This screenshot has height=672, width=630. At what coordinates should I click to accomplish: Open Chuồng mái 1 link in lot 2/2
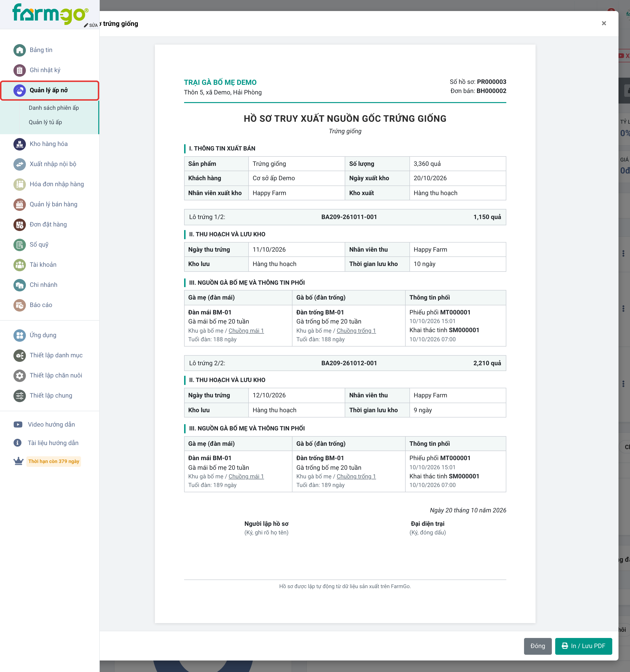coord(246,476)
